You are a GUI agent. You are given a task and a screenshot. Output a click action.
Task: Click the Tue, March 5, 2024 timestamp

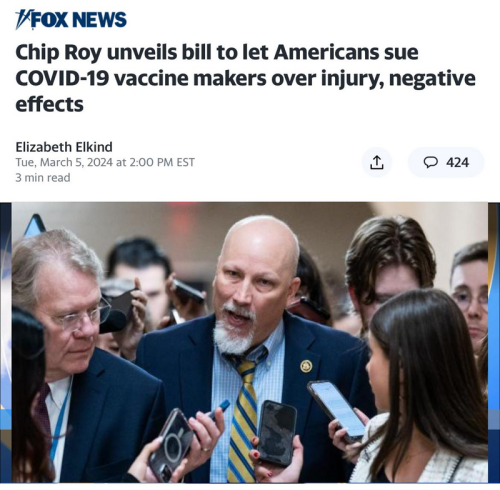pos(105,162)
